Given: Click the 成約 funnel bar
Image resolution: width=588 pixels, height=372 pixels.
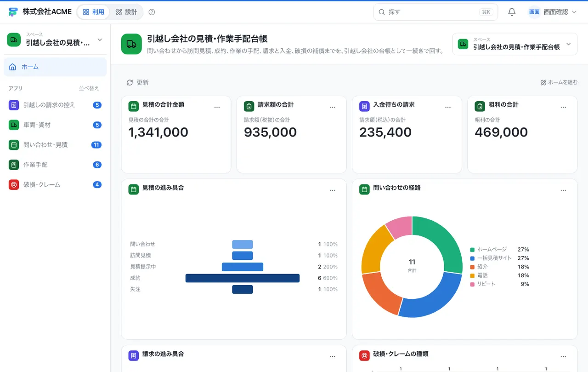Looking at the screenshot, I should 243,278.
